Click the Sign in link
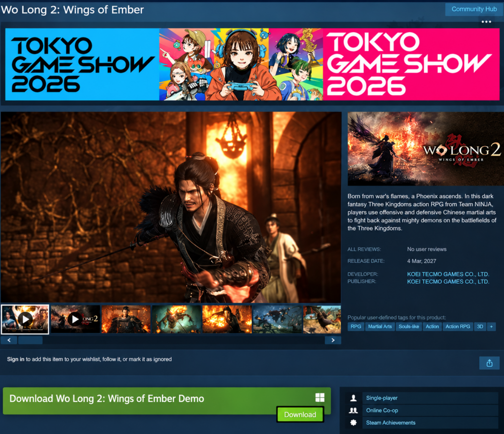Screen dimensions: 504x434 15,359
